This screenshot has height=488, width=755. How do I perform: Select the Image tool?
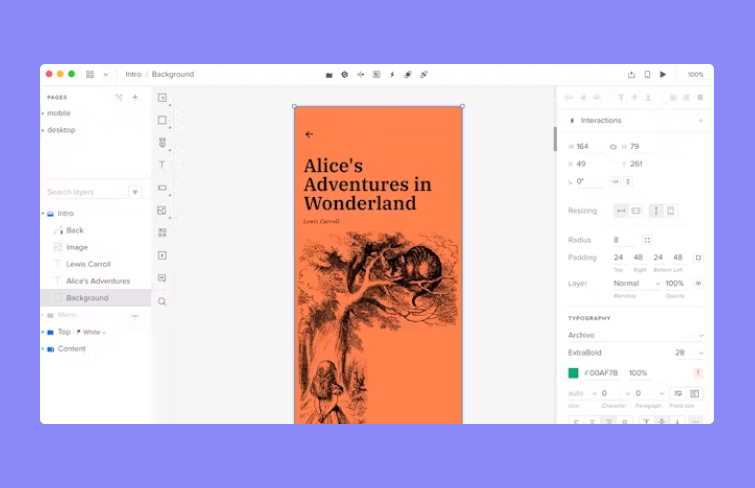[162, 211]
